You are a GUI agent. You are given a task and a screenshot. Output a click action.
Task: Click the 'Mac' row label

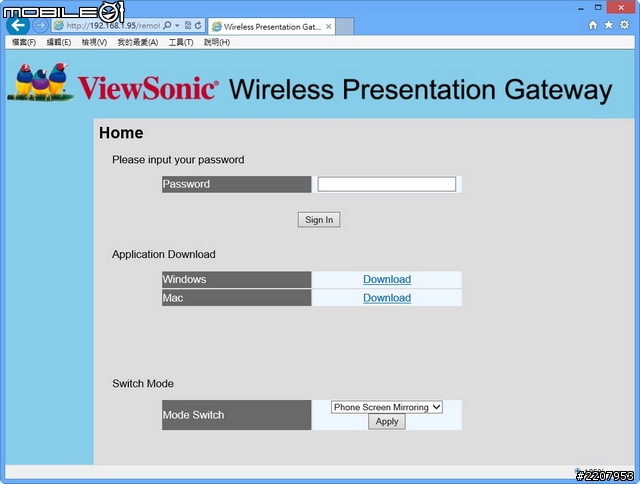pyautogui.click(x=237, y=298)
